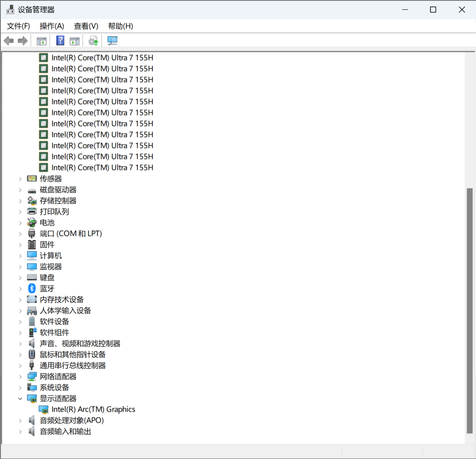
Task: Click the 人体学输入设备 HID icon
Action: click(x=32, y=310)
